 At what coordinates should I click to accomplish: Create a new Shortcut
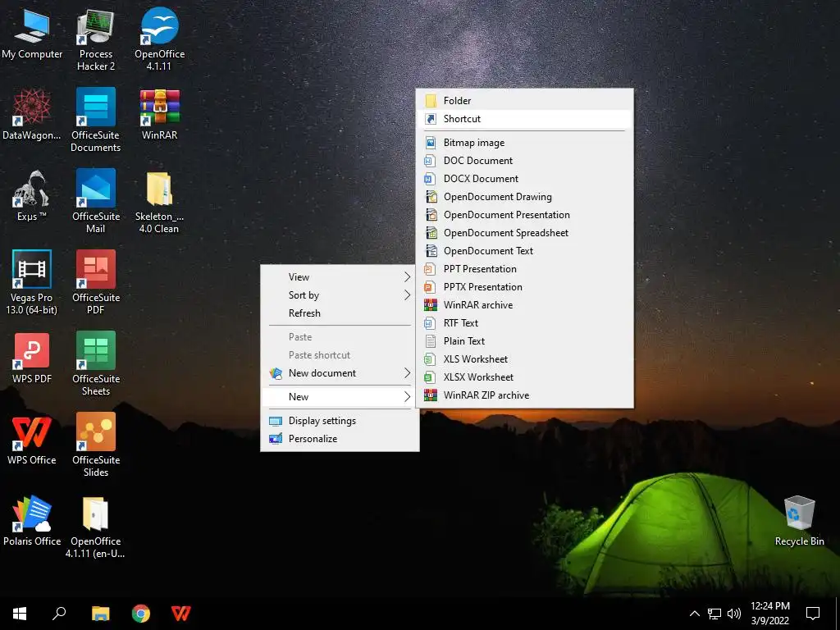click(x=524, y=119)
